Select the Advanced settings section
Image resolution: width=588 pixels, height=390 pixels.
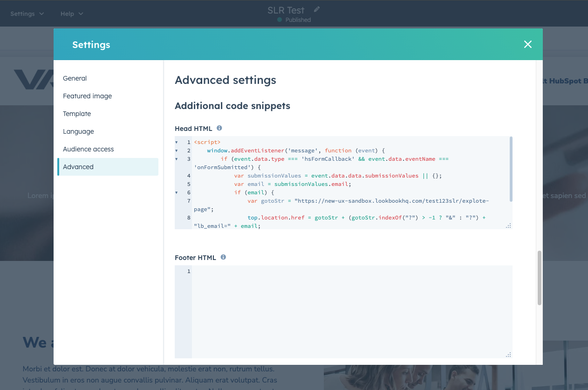click(x=108, y=167)
